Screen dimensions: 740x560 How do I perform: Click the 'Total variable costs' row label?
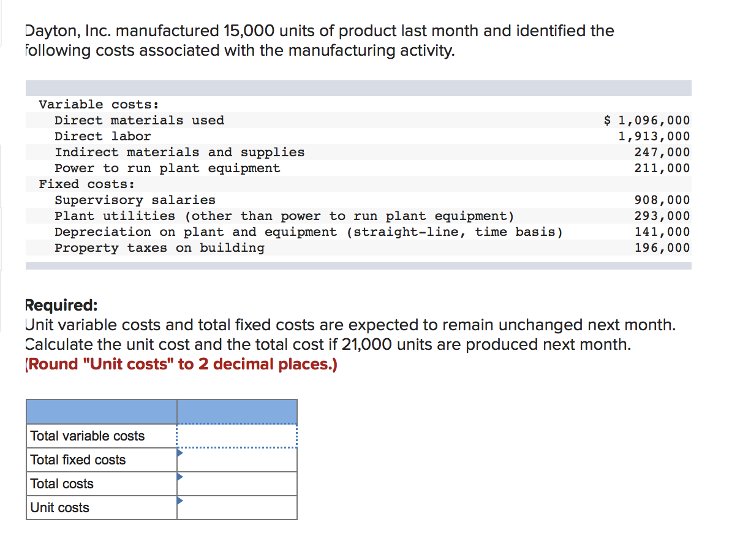pos(88,436)
